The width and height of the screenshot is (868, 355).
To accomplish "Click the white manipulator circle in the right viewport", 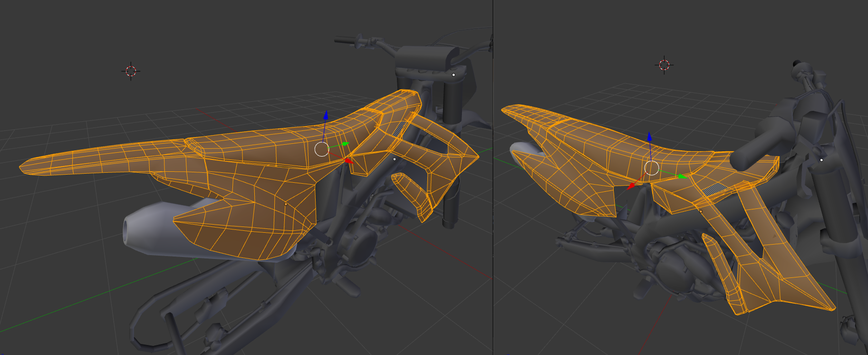I will point(651,168).
